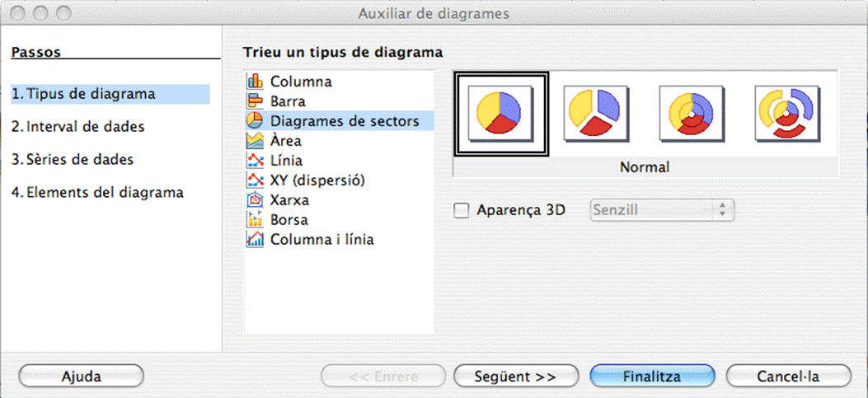The height and width of the screenshot is (398, 868).
Task: Choose the Barra chart type icon
Action: click(255, 101)
